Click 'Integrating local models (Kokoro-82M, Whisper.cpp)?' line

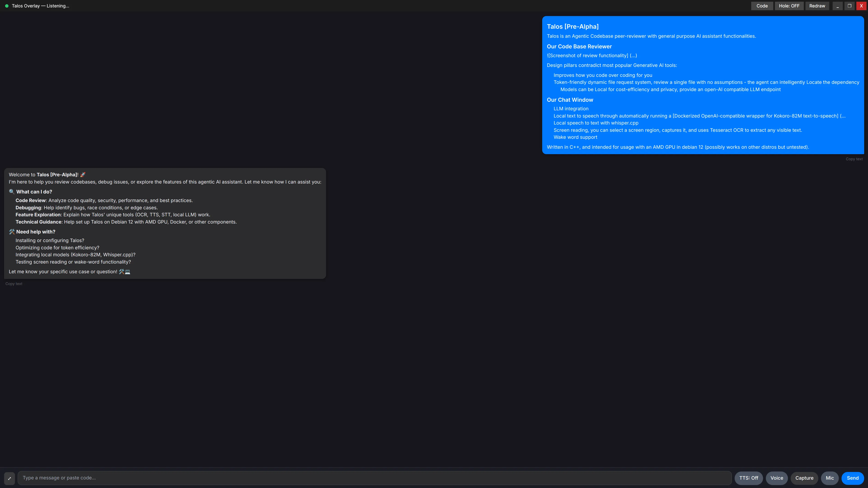(76, 255)
